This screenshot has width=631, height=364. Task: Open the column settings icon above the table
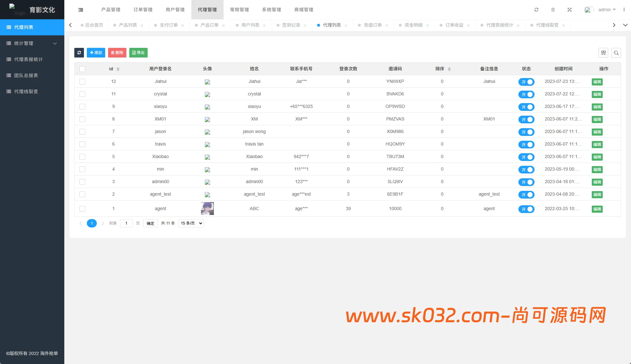click(603, 53)
